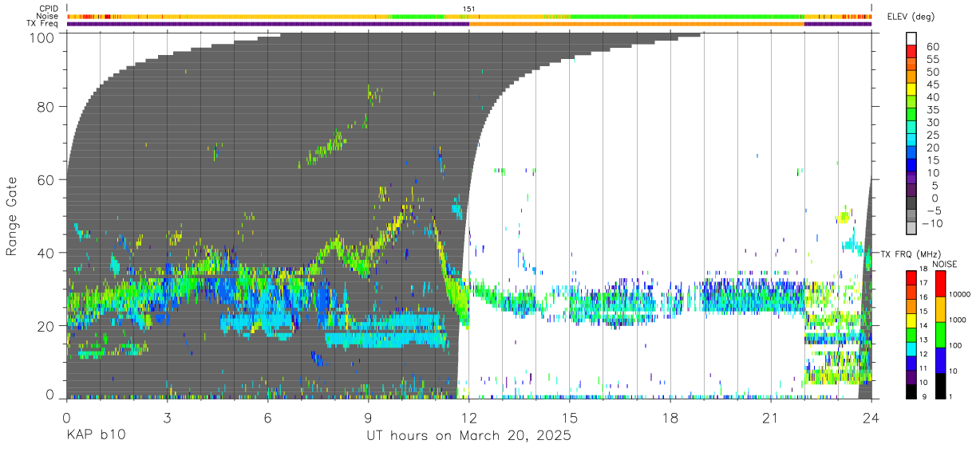
Task: Click the '1' label on the NOISE legend
Action: 949,396
